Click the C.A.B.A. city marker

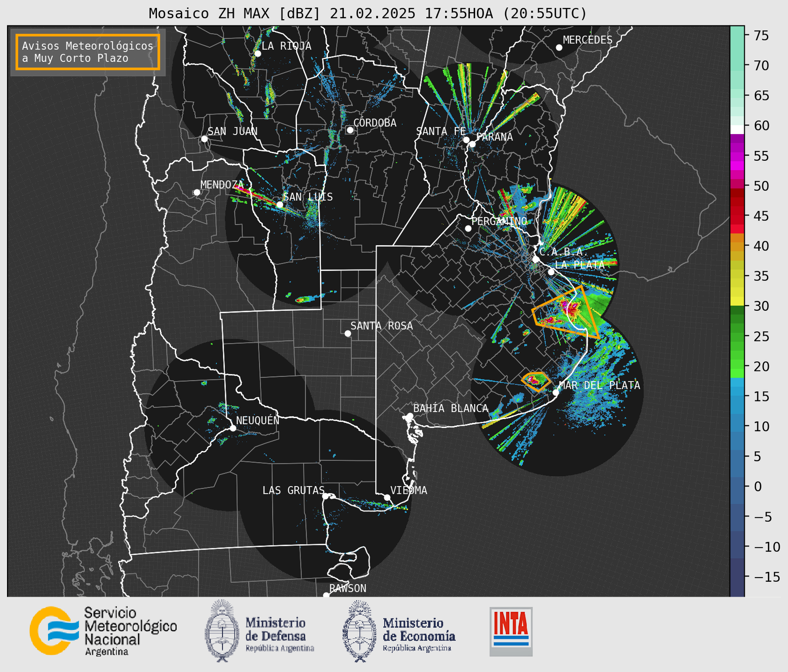pos(536,259)
